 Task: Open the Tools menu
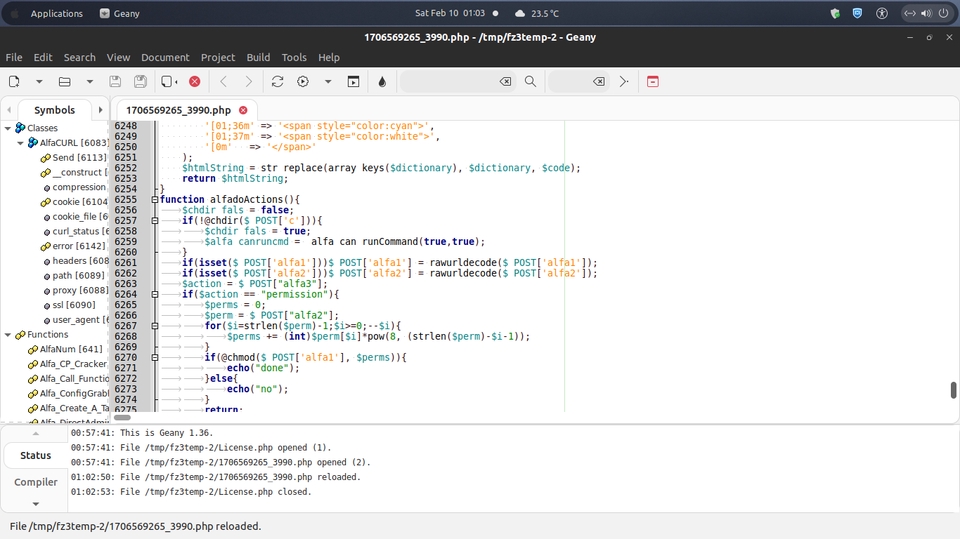pyautogui.click(x=294, y=57)
